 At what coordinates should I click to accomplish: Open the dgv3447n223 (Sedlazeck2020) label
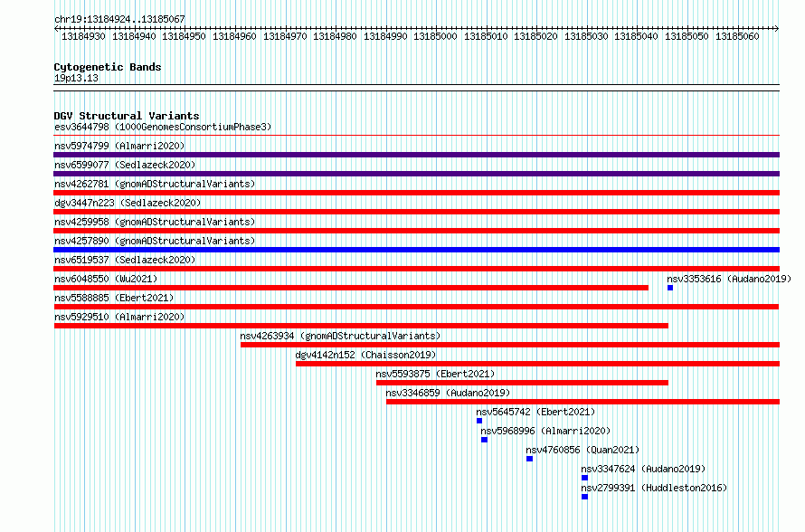(x=128, y=203)
